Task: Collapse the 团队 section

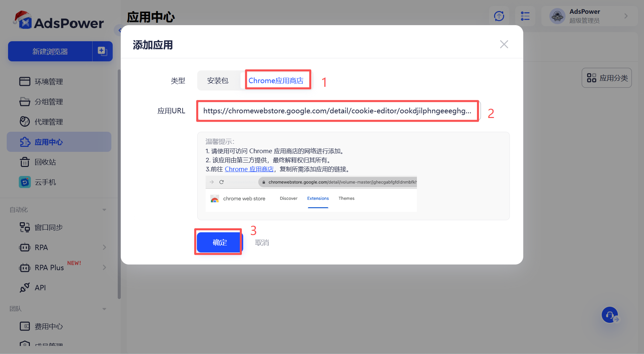Action: pos(104,309)
